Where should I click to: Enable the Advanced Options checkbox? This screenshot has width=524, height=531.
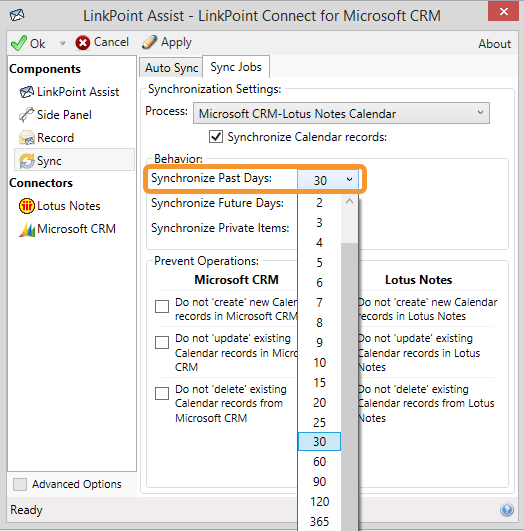[20, 484]
